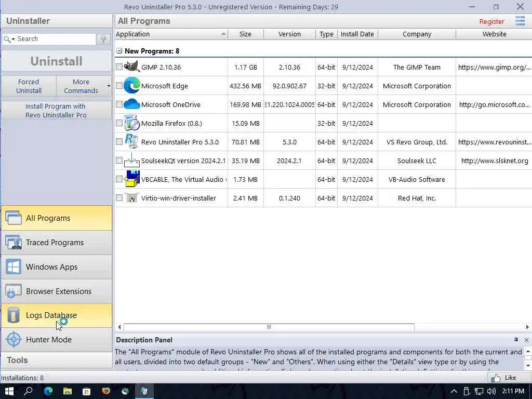
Task: Collapse the New Programs: 8 group
Action: 119,51
